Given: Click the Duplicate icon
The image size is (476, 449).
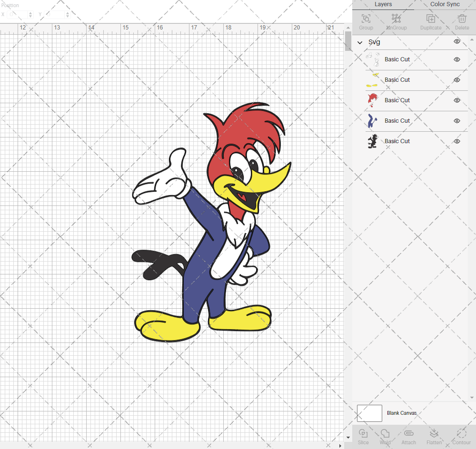Looking at the screenshot, I should coord(431,19).
